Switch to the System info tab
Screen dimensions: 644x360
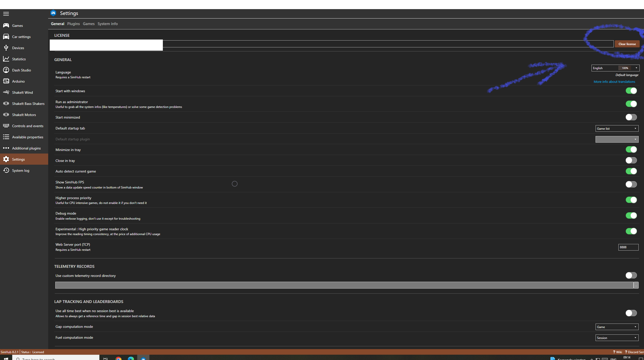click(108, 24)
